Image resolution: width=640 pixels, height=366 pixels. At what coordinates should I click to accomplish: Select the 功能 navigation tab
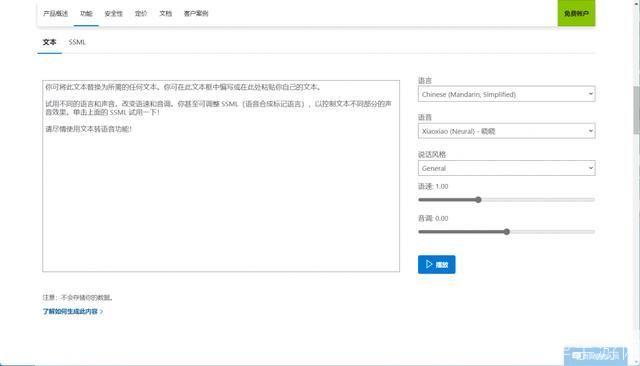click(x=86, y=13)
